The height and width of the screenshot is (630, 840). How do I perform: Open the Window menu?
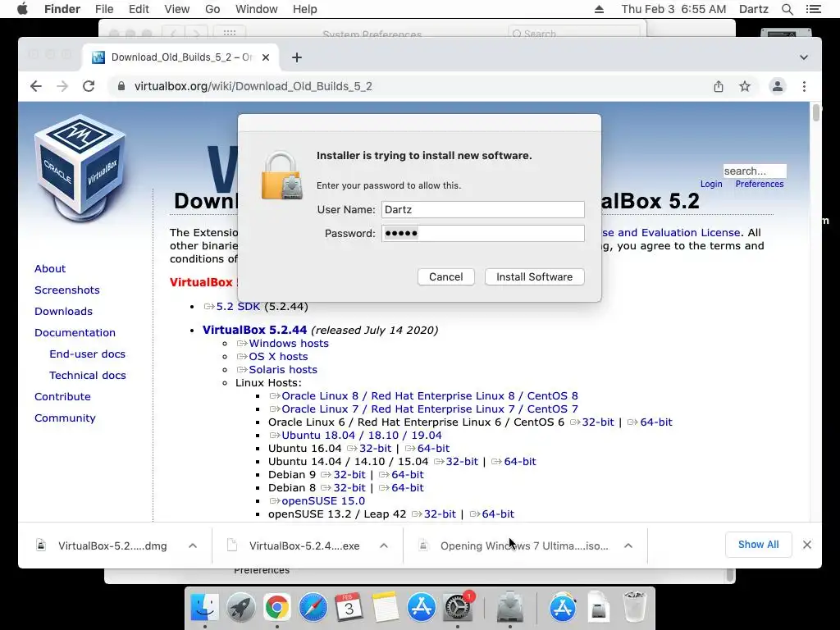(257, 9)
